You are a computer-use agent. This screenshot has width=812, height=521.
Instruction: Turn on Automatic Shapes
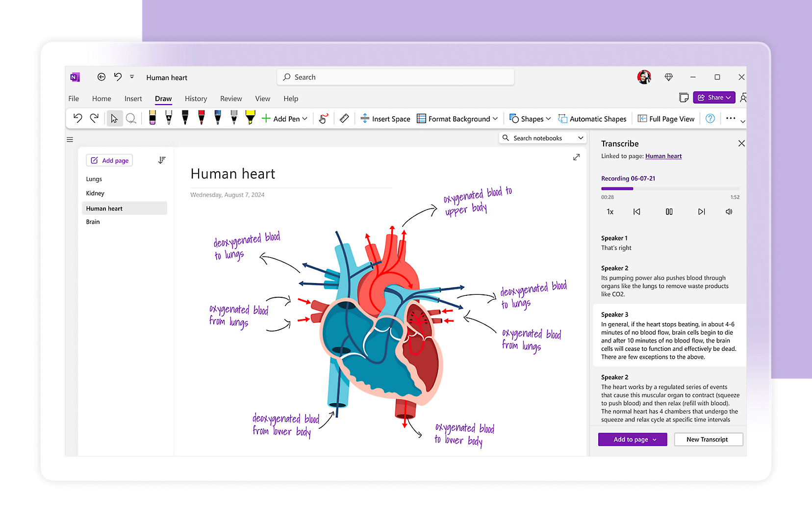pos(592,119)
